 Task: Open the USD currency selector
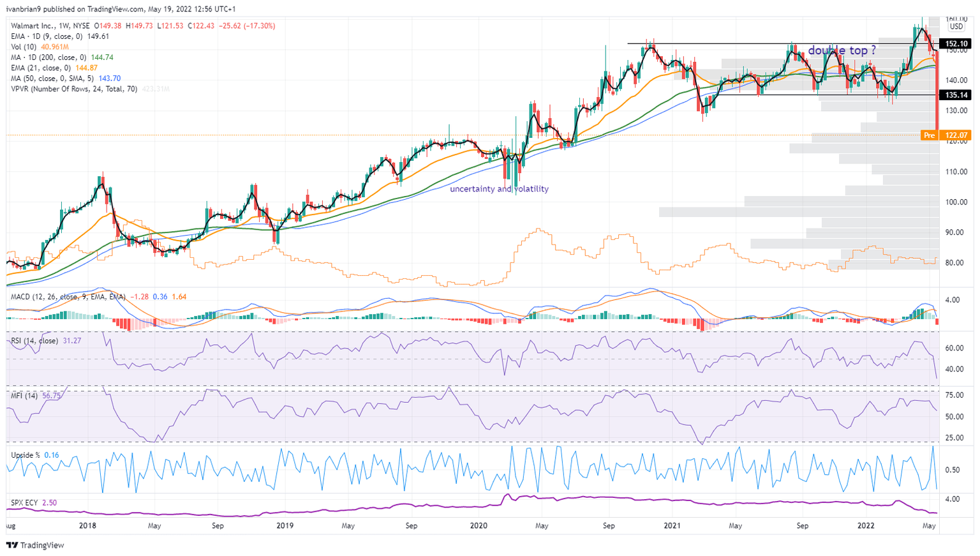956,27
